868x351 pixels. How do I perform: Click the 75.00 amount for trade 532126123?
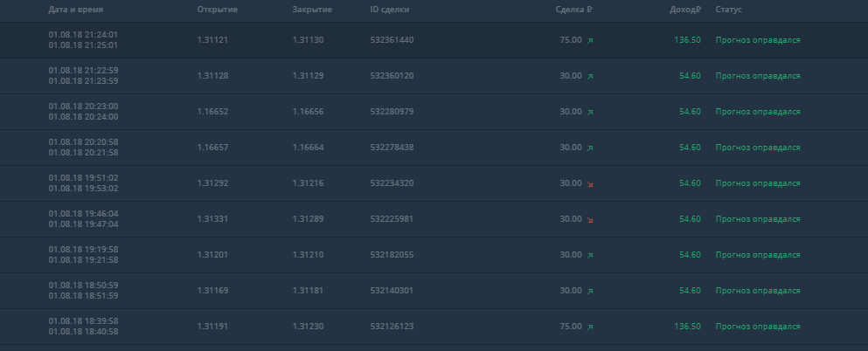571,327
